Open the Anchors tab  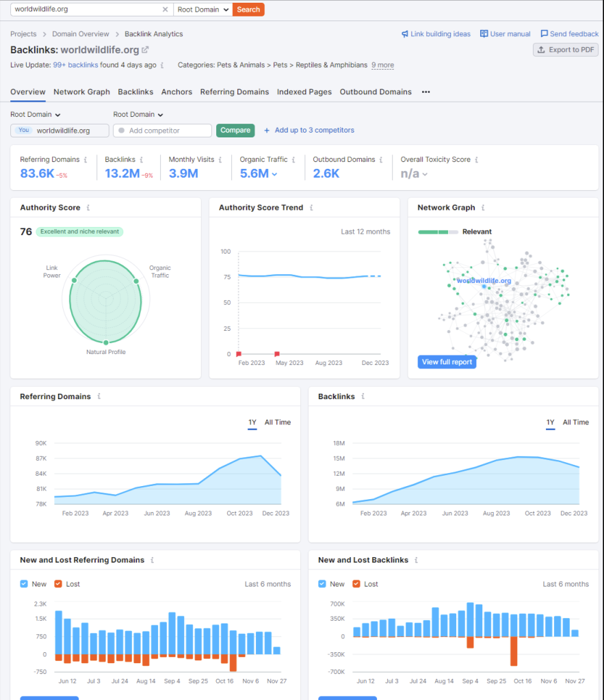(176, 92)
